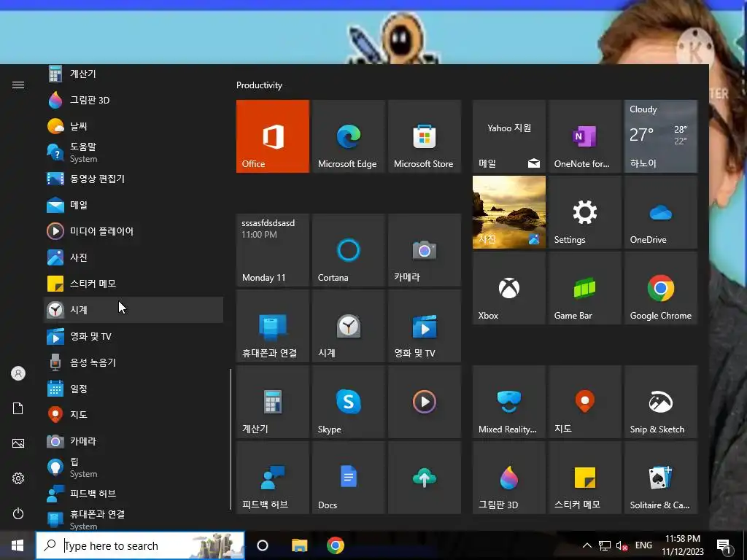Select 도움말 in the app list

tap(133, 152)
